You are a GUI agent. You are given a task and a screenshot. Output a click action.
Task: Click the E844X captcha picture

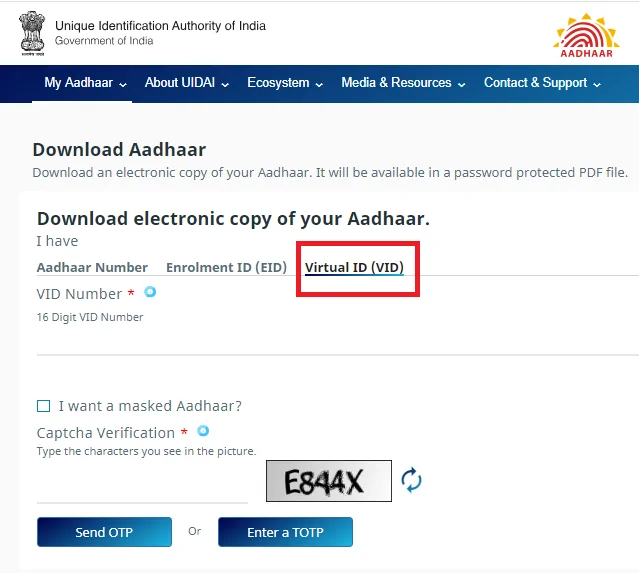[329, 481]
